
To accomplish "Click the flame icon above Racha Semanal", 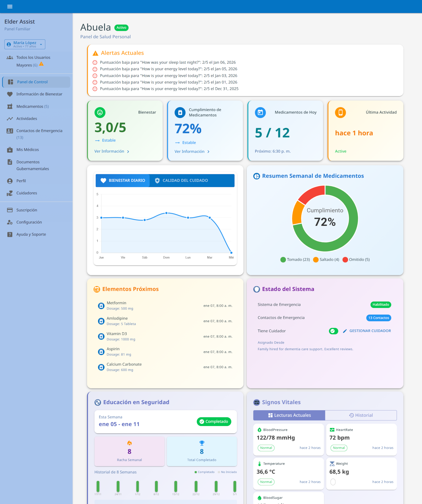I will (x=129, y=443).
